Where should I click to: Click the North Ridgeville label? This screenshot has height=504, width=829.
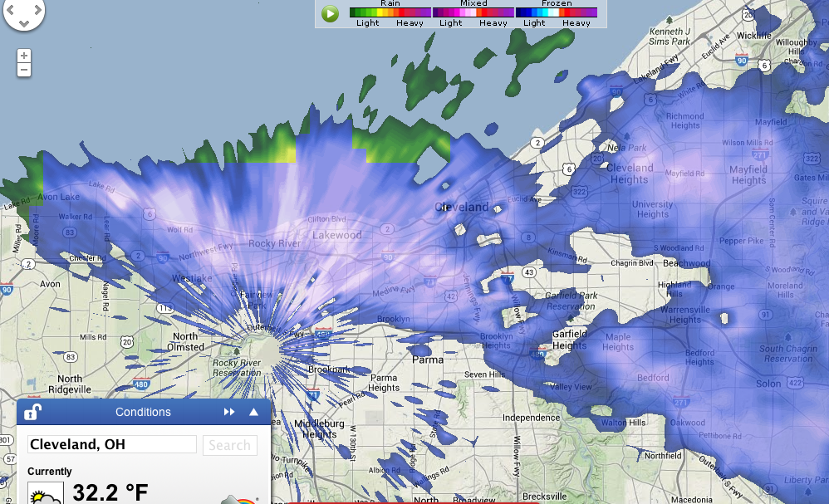69,384
